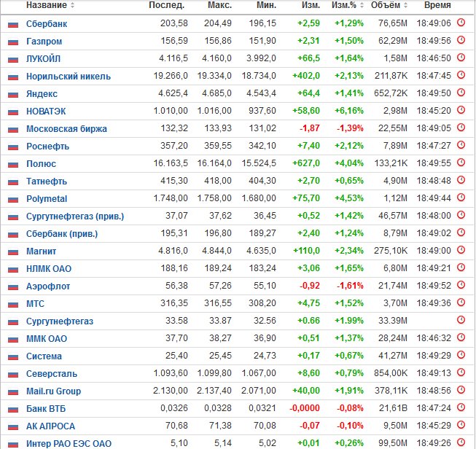The height and width of the screenshot is (449, 476).
Task: Click the Макс. column header
Action: [x=220, y=5]
